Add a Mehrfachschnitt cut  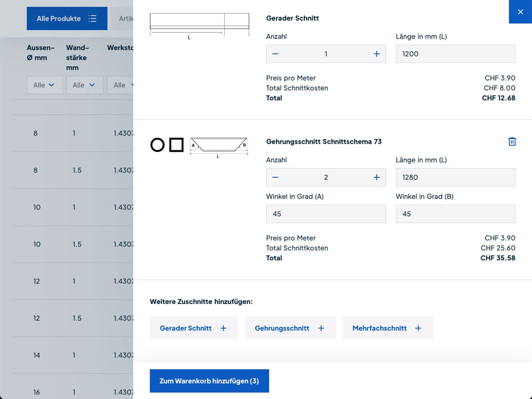point(388,328)
